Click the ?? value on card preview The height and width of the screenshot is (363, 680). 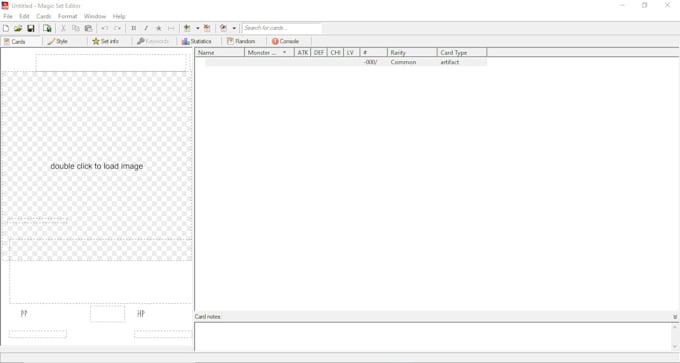[24, 313]
